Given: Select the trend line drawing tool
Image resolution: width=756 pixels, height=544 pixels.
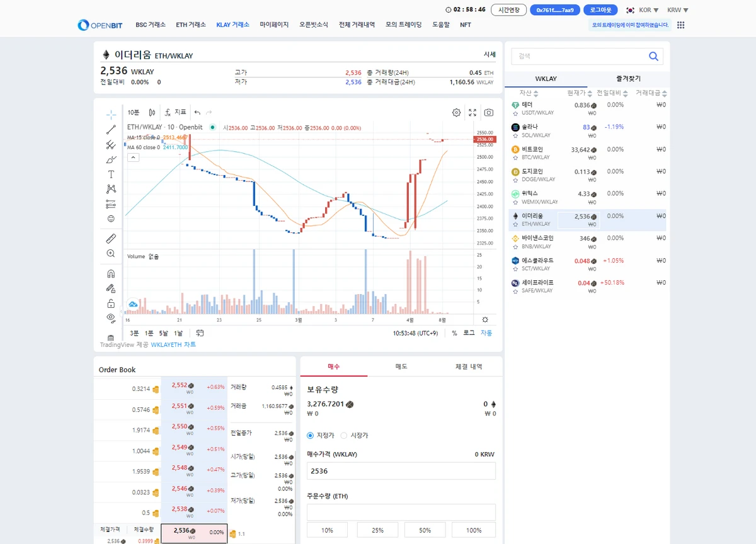Looking at the screenshot, I should click(x=111, y=130).
